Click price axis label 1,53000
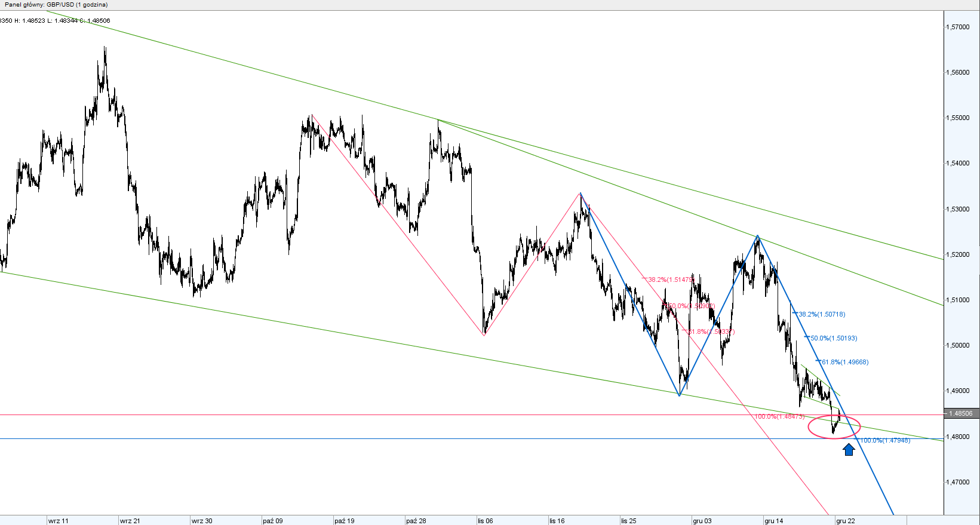This screenshot has height=525, width=980. (958, 209)
